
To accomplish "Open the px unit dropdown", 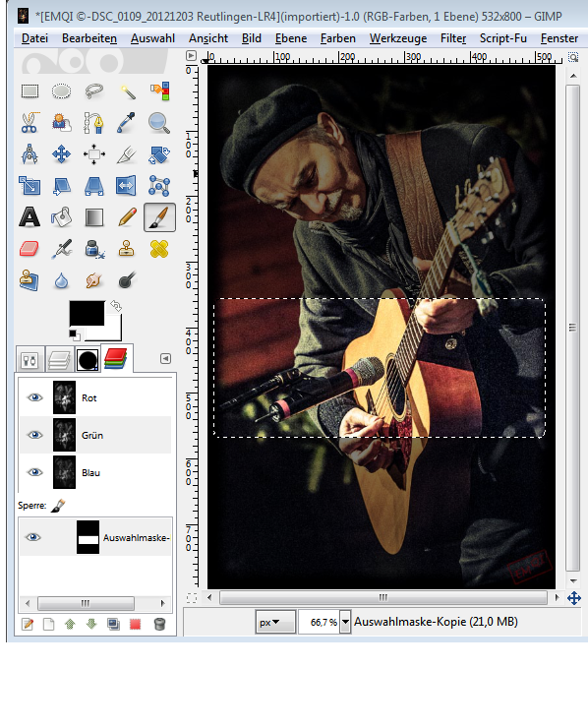I will pyautogui.click(x=275, y=622).
